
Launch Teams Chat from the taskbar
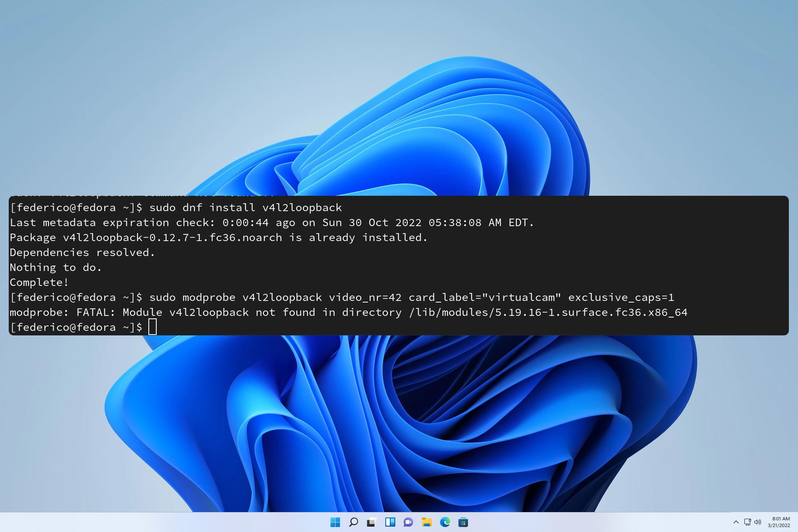(x=409, y=522)
